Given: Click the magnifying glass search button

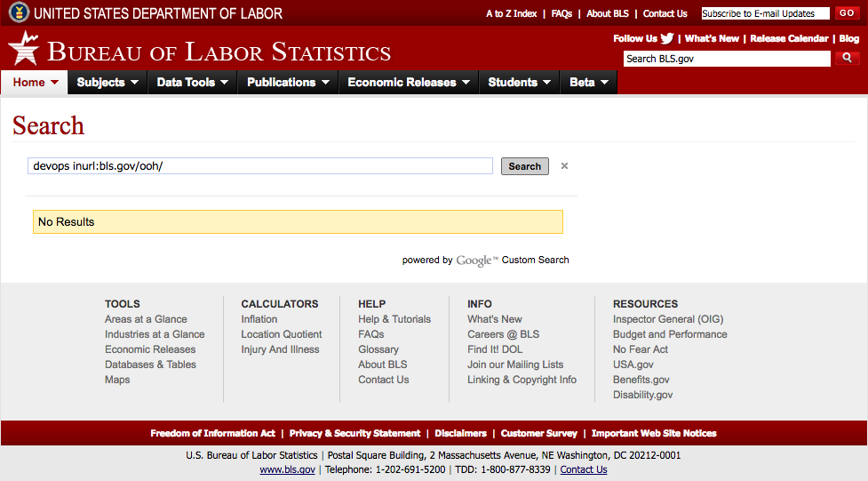Looking at the screenshot, I should tap(847, 58).
